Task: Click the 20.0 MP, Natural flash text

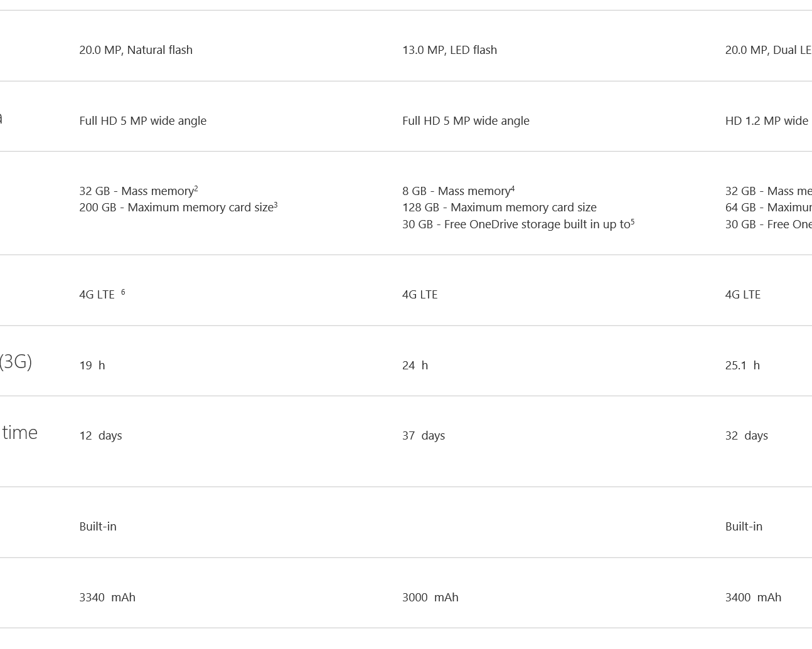Action: pyautogui.click(x=136, y=50)
